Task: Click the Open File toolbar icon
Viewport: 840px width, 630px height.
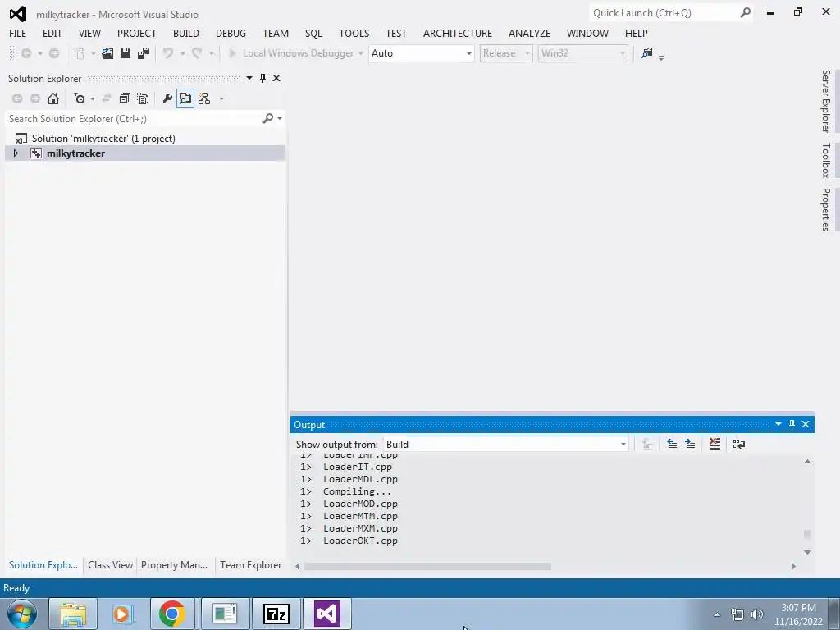Action: (107, 53)
